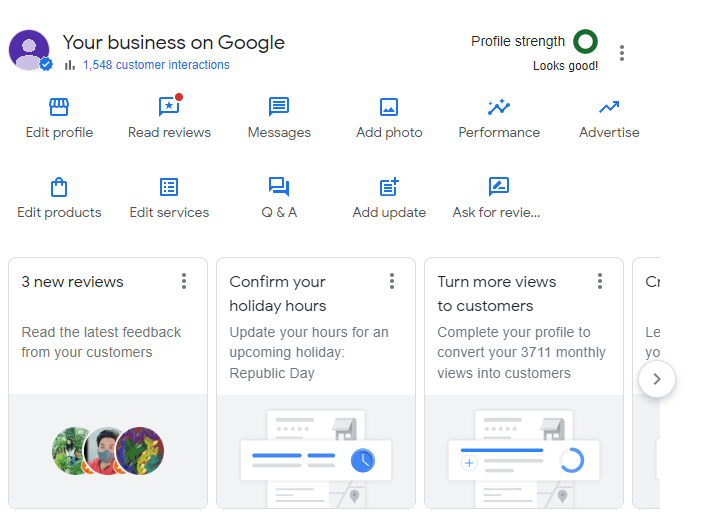Screen dimensions: 721x512
Task: Open the Q & A speech bubbles icon
Action: [x=279, y=187]
